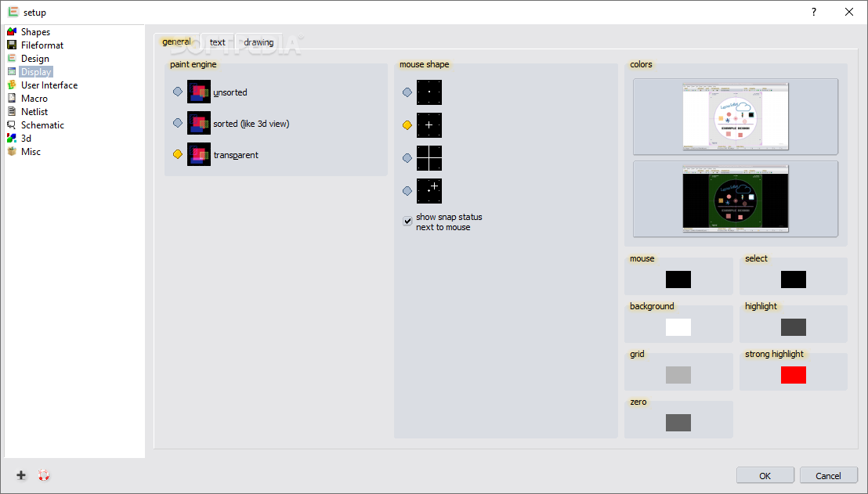Image resolution: width=868 pixels, height=494 pixels.
Task: Open the Shapes settings icon in sidebar
Action: click(x=12, y=31)
